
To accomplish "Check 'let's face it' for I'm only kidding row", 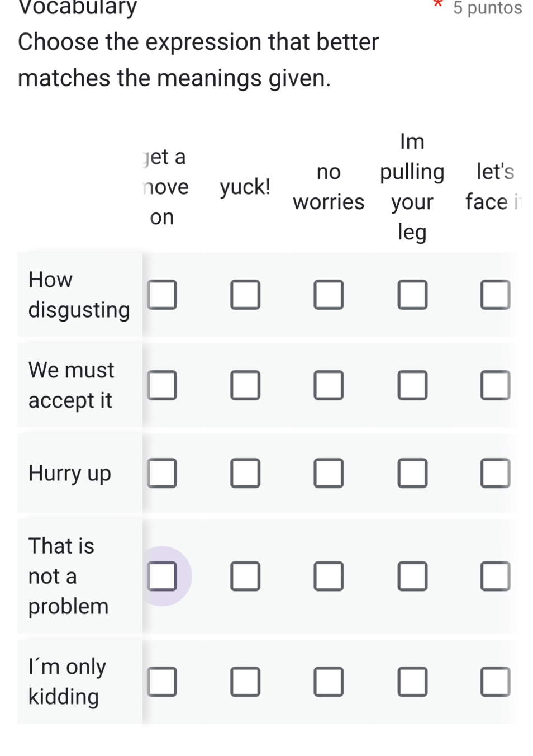I will [x=496, y=682].
